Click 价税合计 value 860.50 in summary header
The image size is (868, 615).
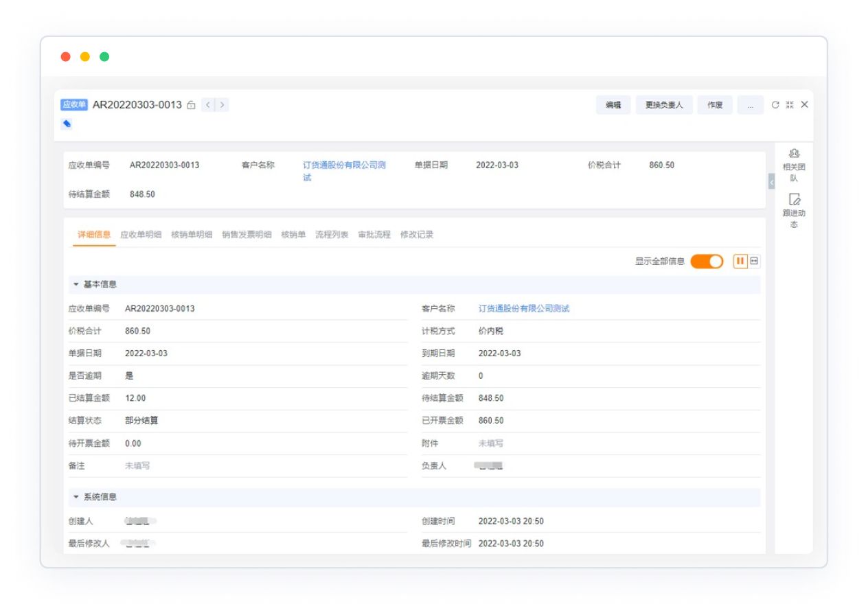[662, 165]
